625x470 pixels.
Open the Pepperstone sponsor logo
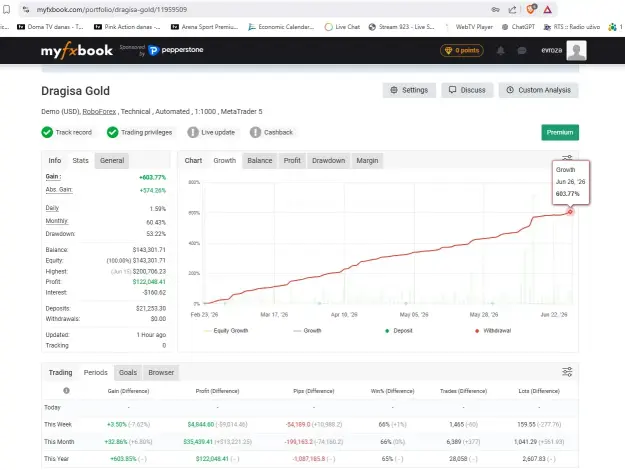tap(176, 50)
